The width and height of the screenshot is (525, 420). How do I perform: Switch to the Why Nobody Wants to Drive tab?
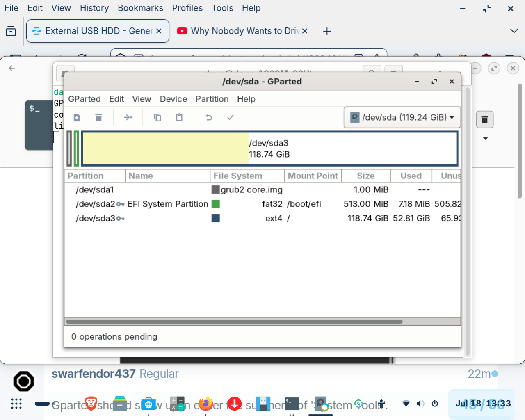click(242, 31)
